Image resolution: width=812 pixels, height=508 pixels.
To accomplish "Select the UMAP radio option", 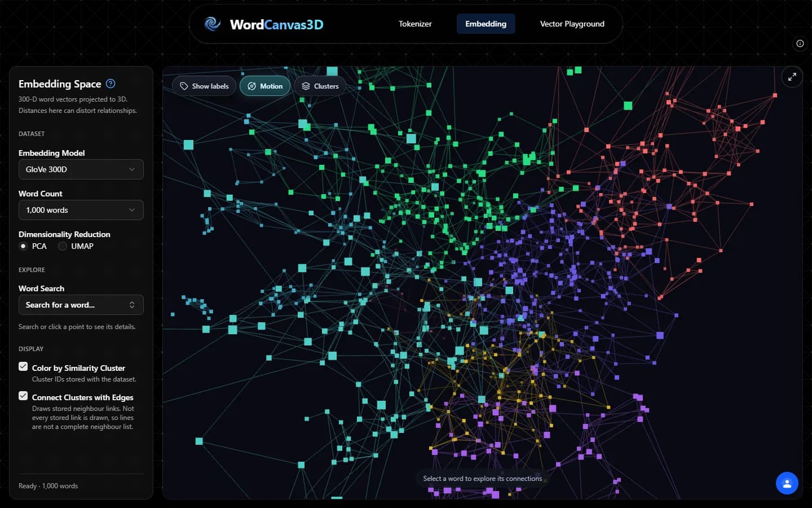I will point(63,246).
